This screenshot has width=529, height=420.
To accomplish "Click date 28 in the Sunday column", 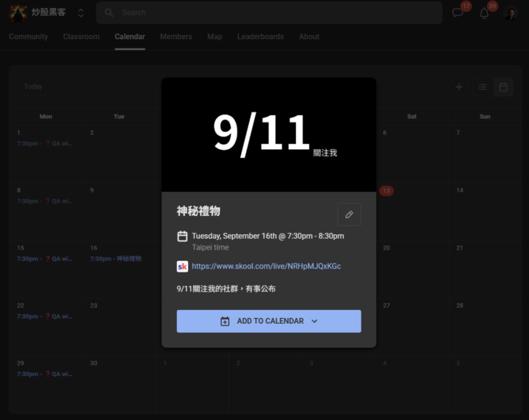I will (459, 305).
